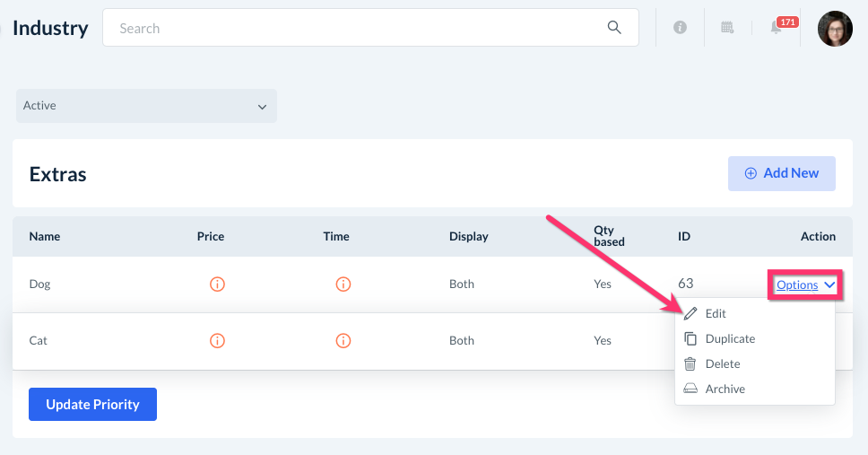Click the Cat row name
The height and width of the screenshot is (455, 868).
click(38, 341)
